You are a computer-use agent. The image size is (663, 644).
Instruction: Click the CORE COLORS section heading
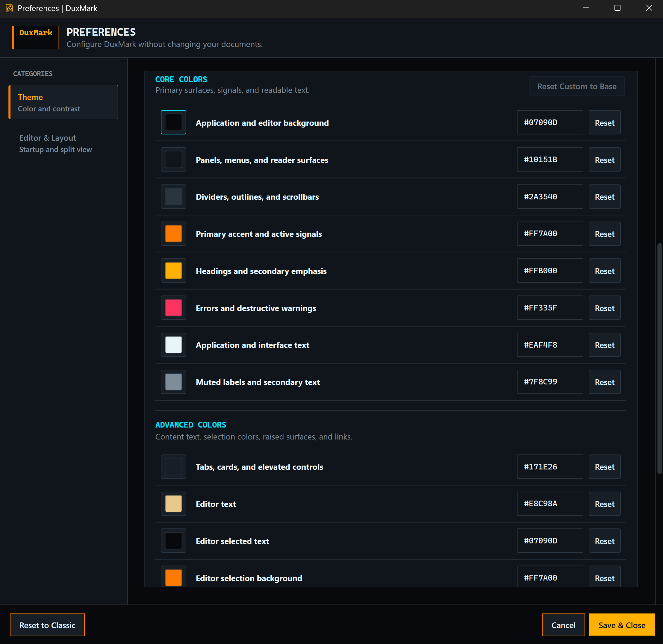(181, 79)
